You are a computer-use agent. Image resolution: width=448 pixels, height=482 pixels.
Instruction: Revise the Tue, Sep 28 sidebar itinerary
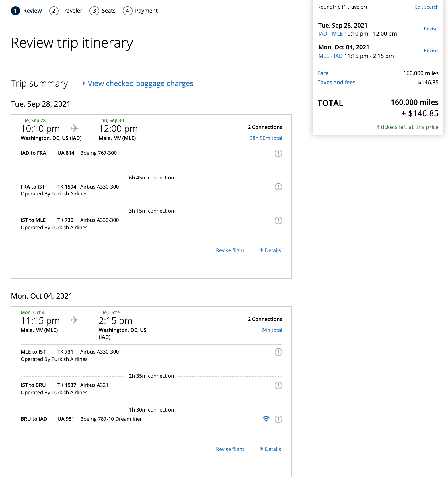[431, 29]
